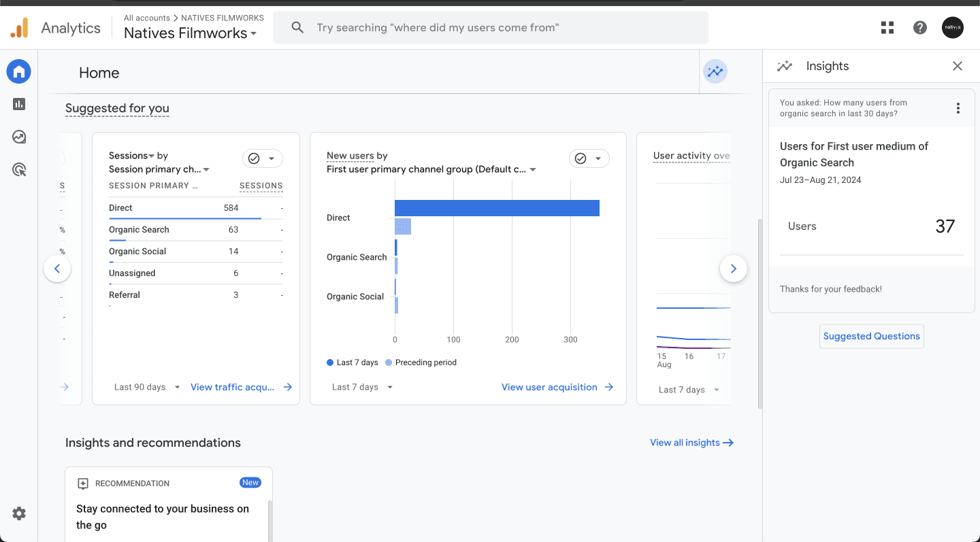980x542 pixels.
Task: Open Admin settings gear icon
Action: (x=19, y=513)
